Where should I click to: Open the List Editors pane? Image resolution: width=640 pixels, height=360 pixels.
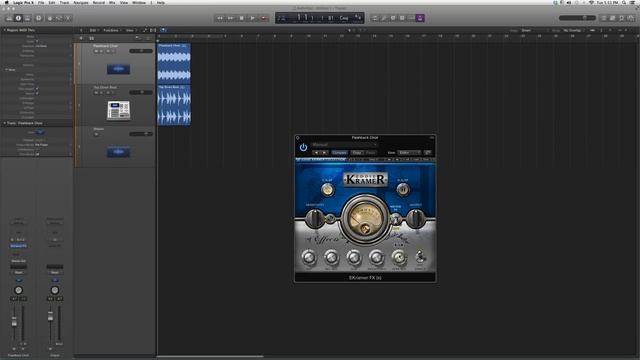[604, 18]
